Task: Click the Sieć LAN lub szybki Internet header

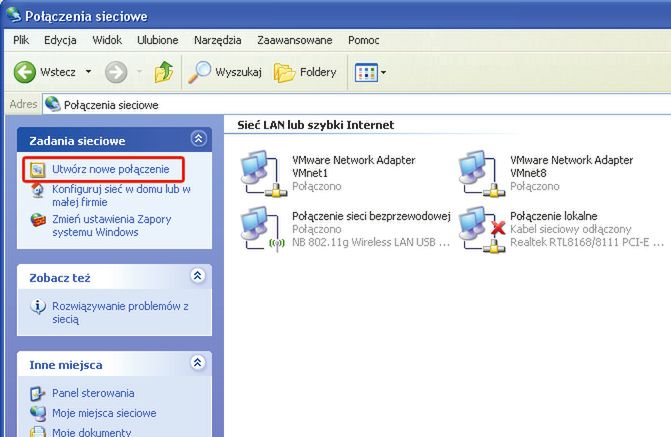Action: (x=315, y=125)
